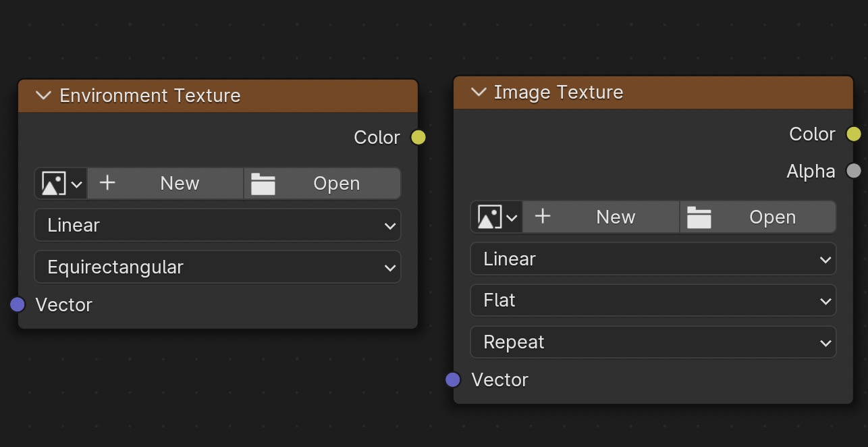868x447 pixels.
Task: Select the Environment Texture node title text
Action: click(150, 96)
